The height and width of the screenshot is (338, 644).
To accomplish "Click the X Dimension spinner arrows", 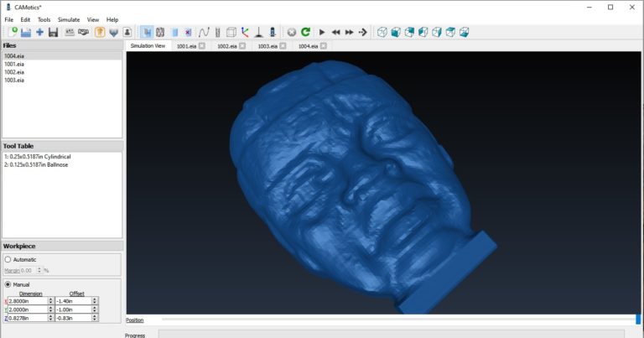I will click(x=51, y=300).
